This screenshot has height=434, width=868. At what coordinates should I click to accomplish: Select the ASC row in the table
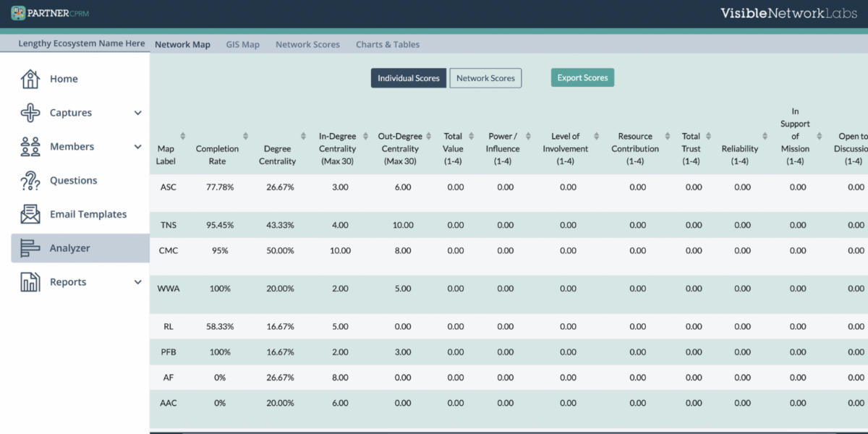(x=166, y=187)
